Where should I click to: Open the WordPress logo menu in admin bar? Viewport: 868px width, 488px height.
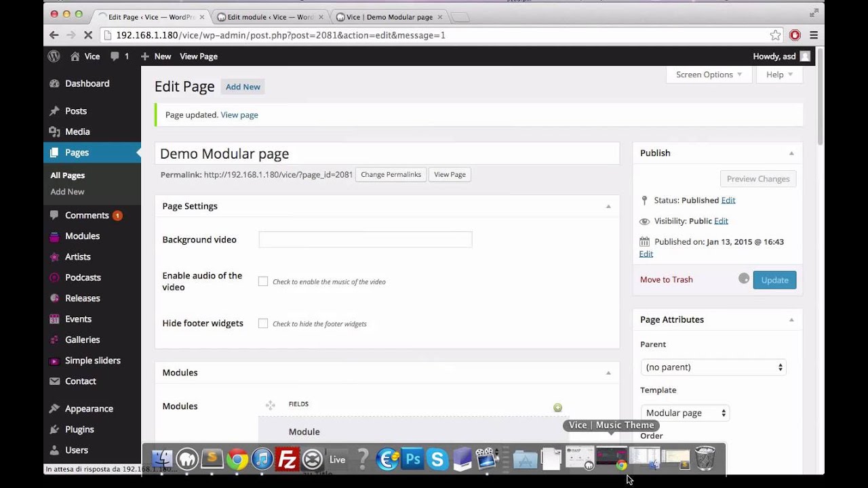(x=54, y=56)
